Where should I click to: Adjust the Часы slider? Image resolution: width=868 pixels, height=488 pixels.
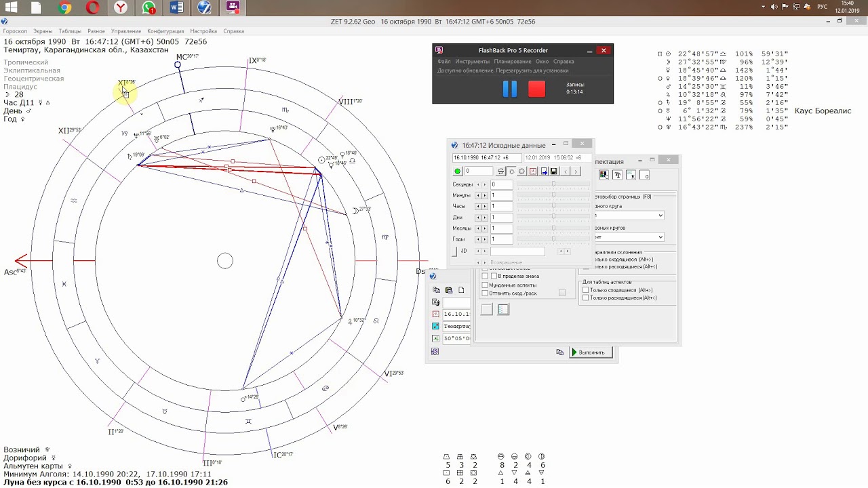tap(553, 206)
